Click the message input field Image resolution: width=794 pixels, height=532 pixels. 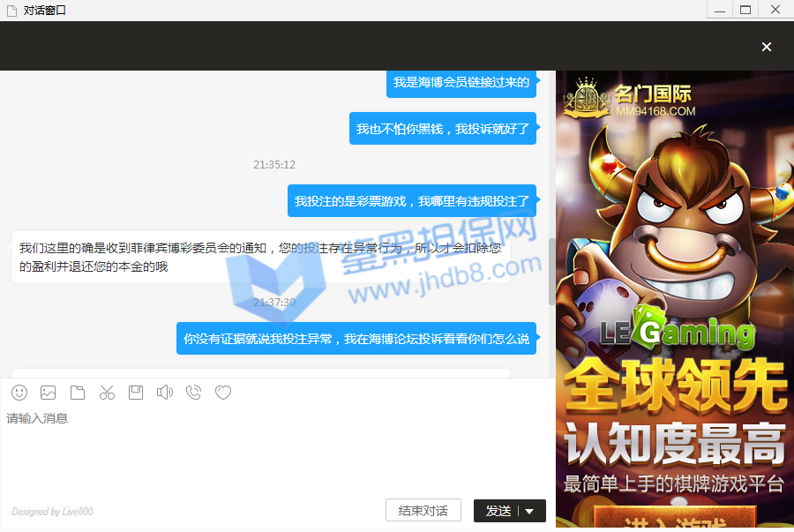point(273,450)
